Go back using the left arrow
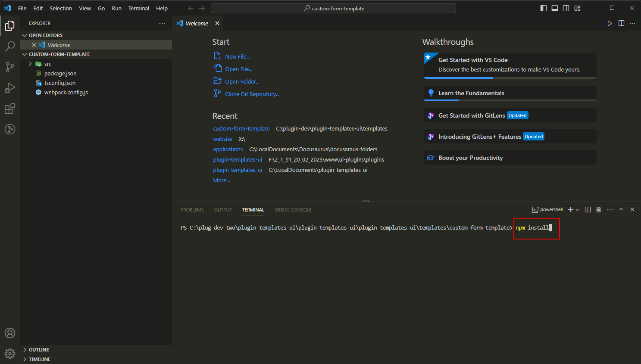 click(x=191, y=8)
